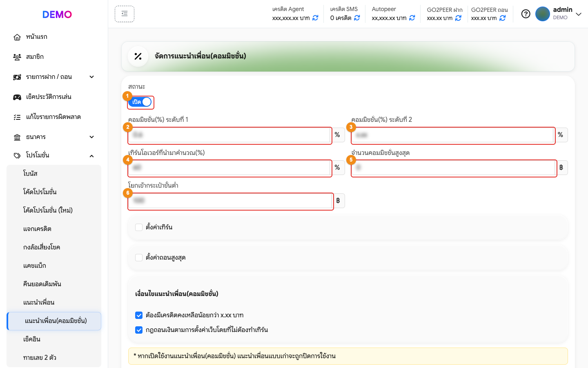Collapse the โปรโมชั่น submenu chevron

(x=92, y=156)
